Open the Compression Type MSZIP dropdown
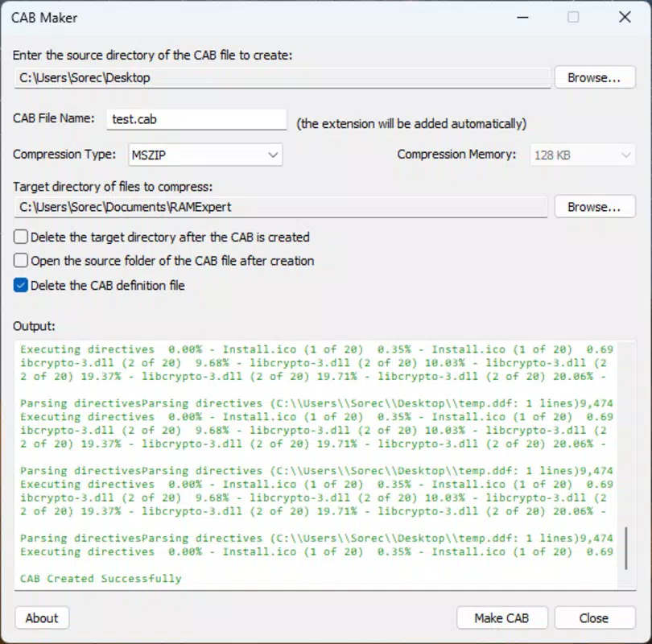 coord(205,155)
